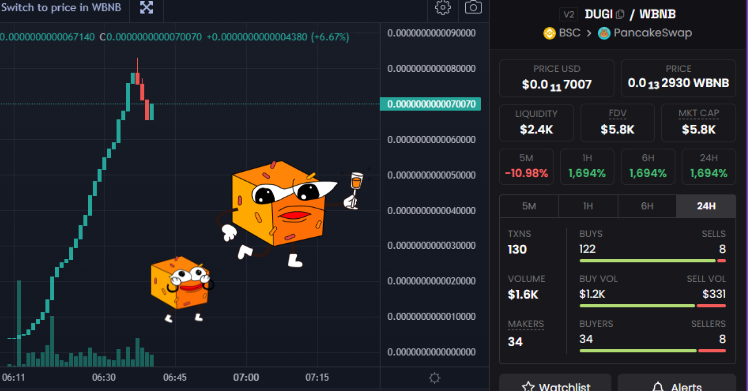Click the candle at the price peak
The height and width of the screenshot is (391, 748).
click(x=137, y=72)
